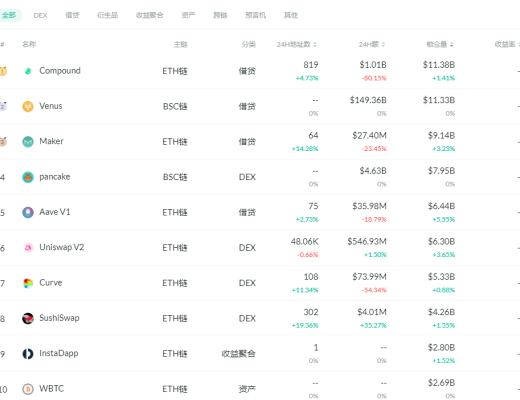Switch to the 预言机 category tab
Image resolution: width=520 pixels, height=400 pixels.
255,15
